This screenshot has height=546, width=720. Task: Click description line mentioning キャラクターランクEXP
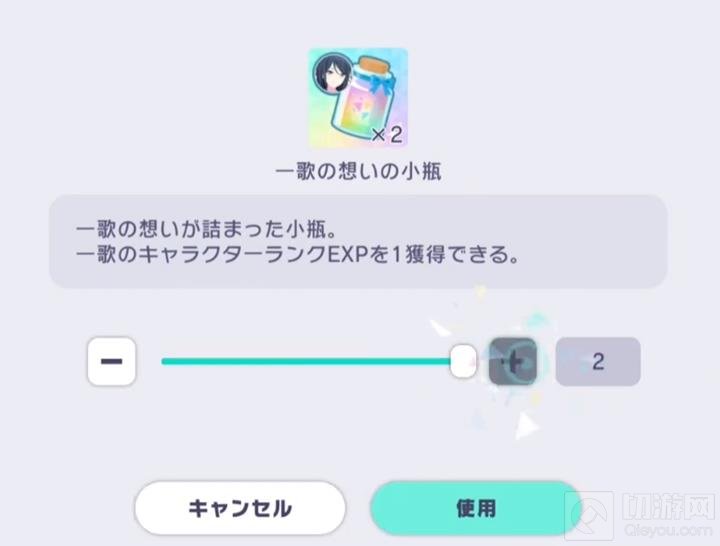(297, 254)
